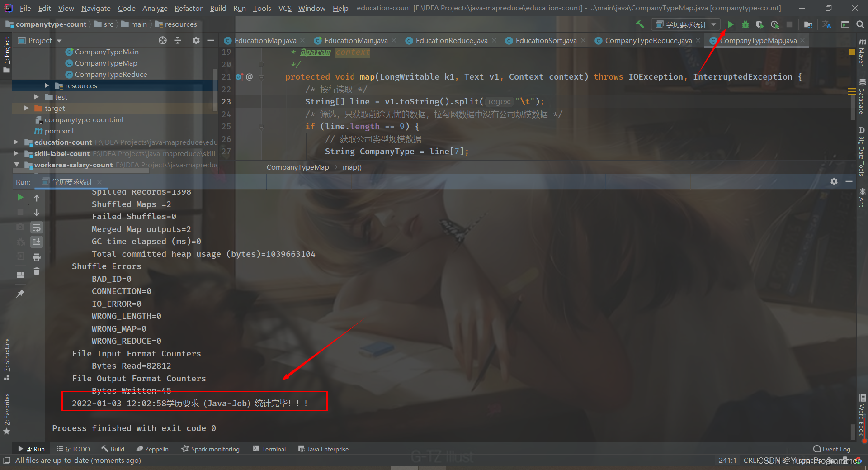Collapse the workarea-salary-count module
The height and width of the screenshot is (470, 868).
(x=16, y=165)
